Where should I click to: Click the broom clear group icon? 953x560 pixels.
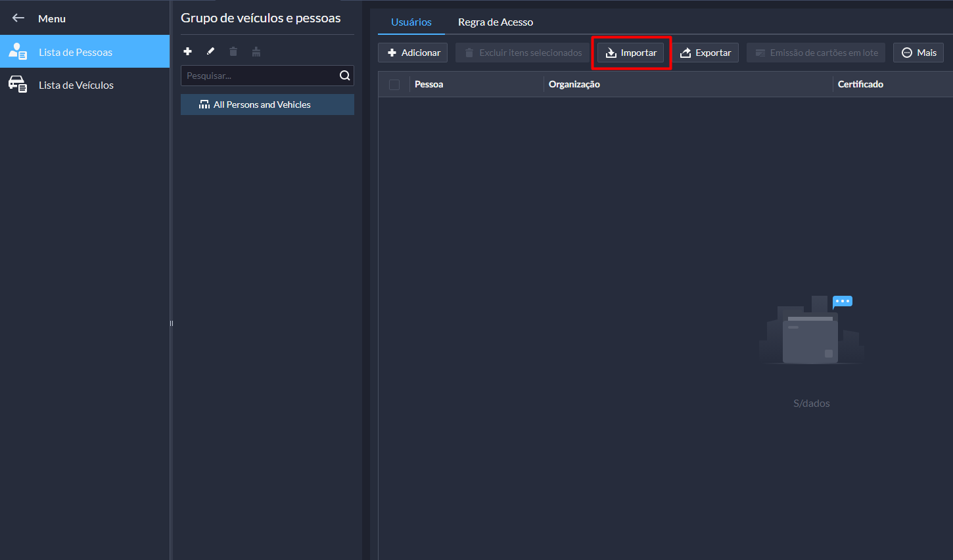pyautogui.click(x=256, y=51)
